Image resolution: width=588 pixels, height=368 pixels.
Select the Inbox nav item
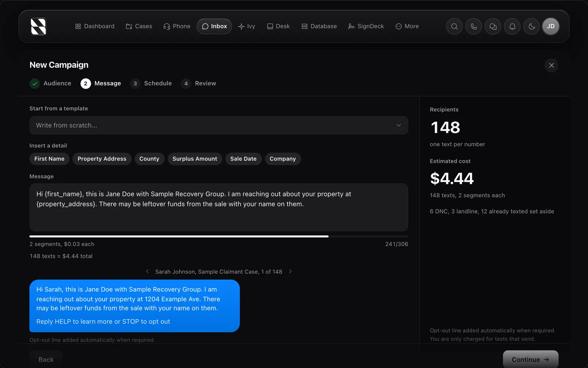[214, 26]
